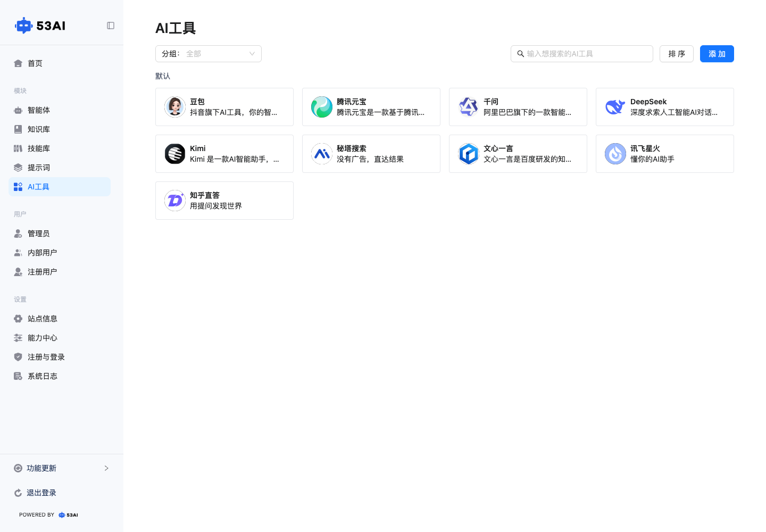Open the 分组 group filter dropdown
Screen dimensions: 766x532
(x=209, y=54)
